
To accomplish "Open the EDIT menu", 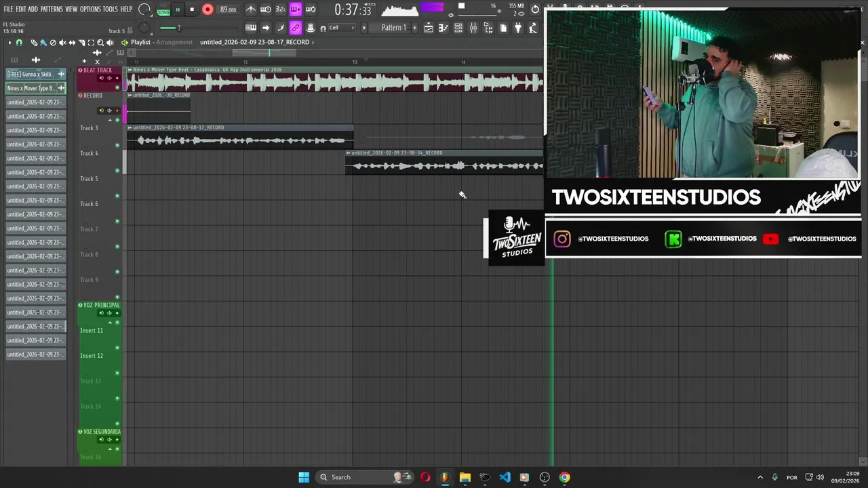I will (x=21, y=9).
